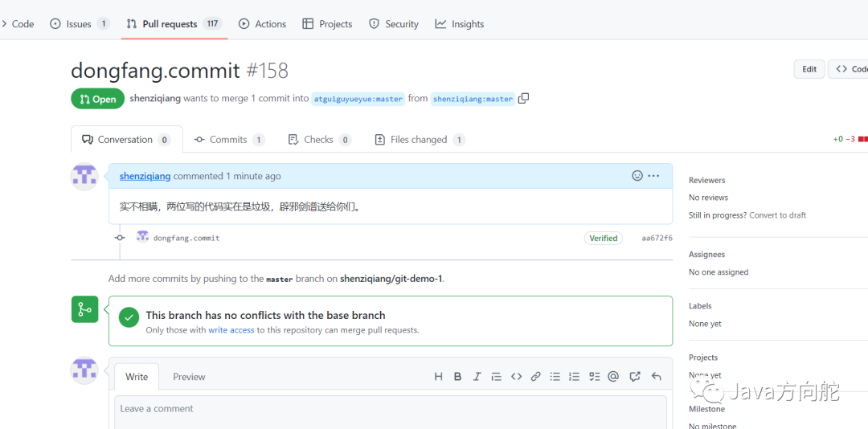Apply italic formatting icon
Screen dimensions: 868x429
coord(477,377)
